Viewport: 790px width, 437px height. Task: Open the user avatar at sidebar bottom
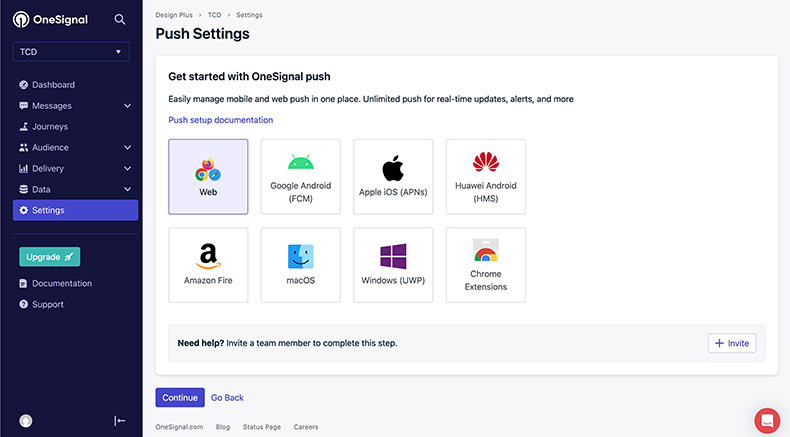point(26,421)
